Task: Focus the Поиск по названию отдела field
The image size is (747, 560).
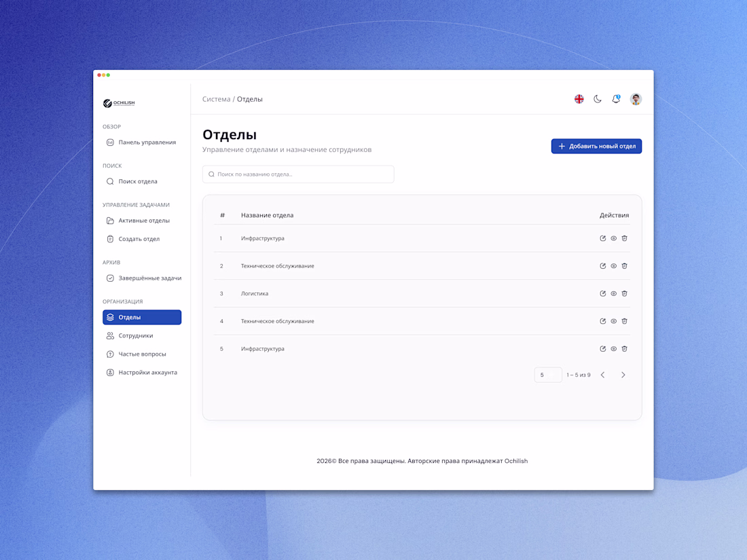Action: pos(298,174)
